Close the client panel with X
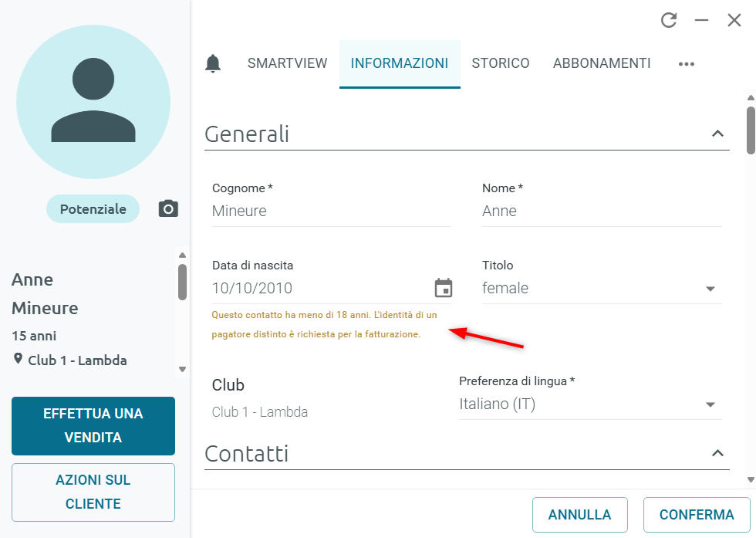 (x=734, y=20)
